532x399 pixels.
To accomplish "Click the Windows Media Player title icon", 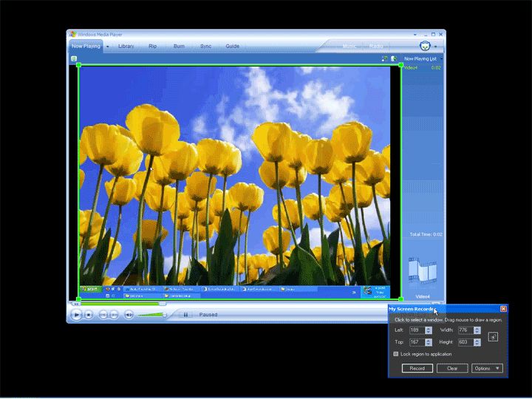I will click(x=72, y=34).
